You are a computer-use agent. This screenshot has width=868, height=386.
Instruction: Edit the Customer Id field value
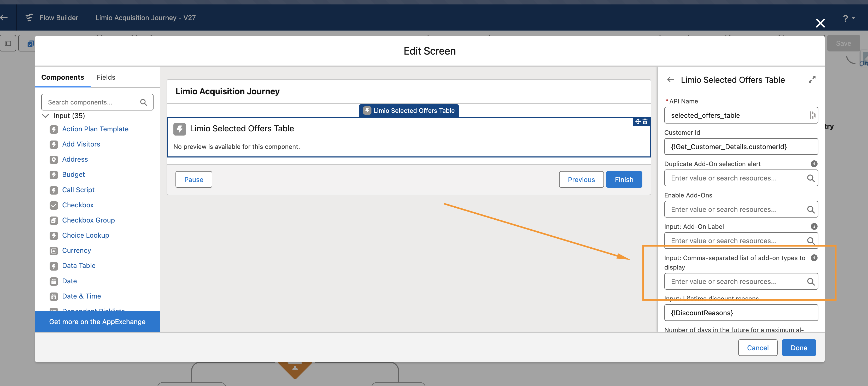click(741, 147)
